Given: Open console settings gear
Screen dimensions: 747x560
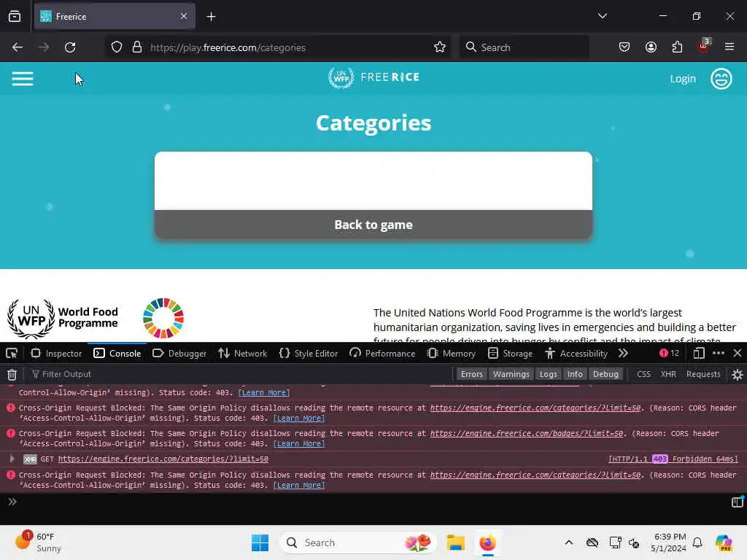Looking at the screenshot, I should pyautogui.click(x=737, y=374).
